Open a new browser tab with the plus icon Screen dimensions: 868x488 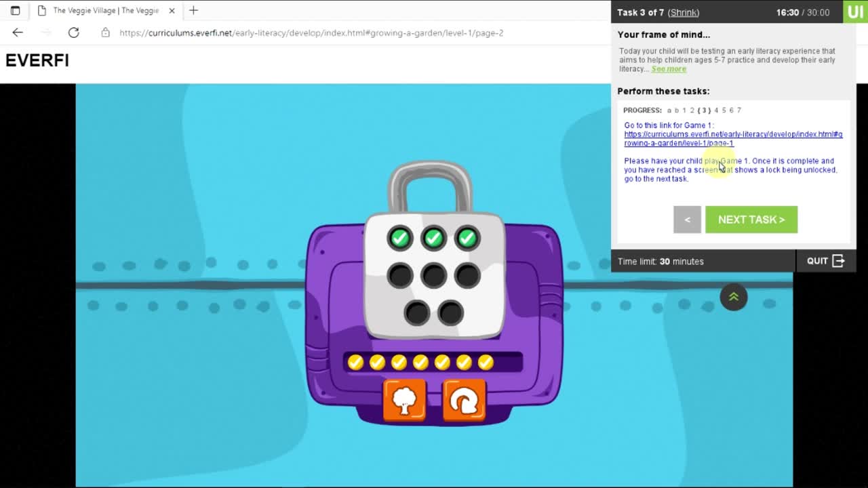coord(193,10)
